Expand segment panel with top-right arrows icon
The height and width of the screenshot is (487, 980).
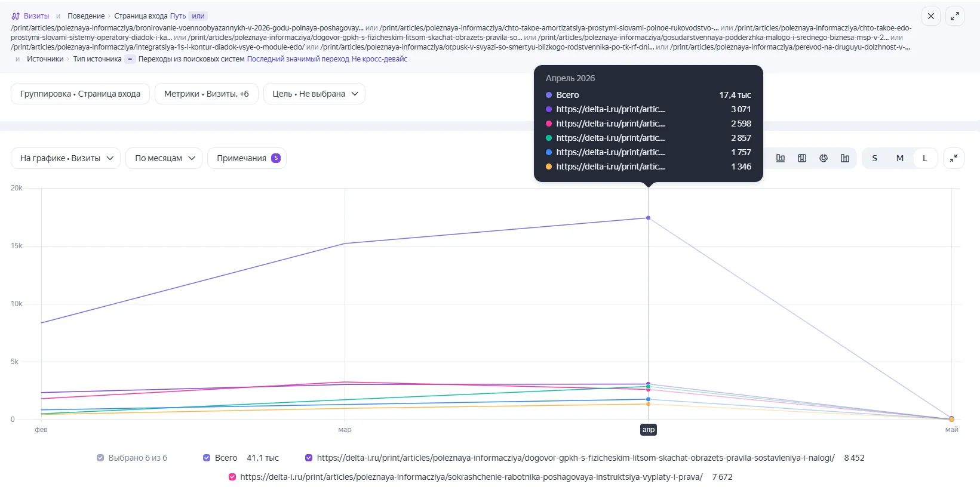tap(955, 16)
